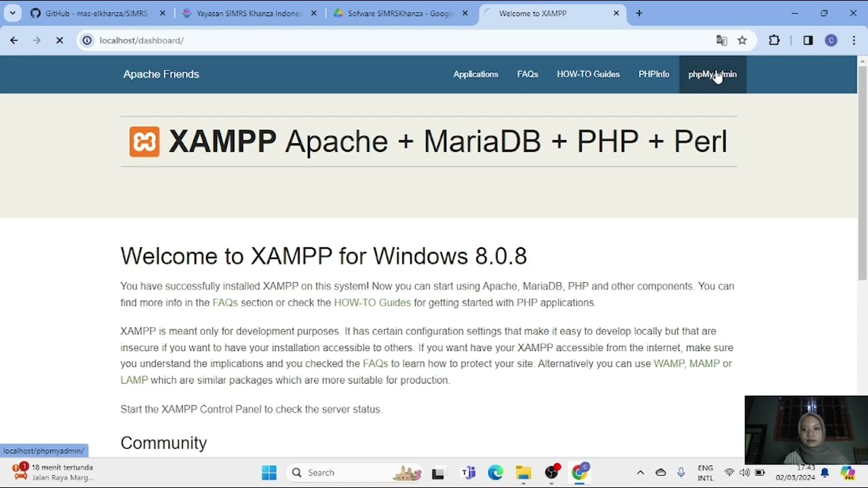
Task: Close the Welcome to XAMPP tab
Action: [616, 14]
